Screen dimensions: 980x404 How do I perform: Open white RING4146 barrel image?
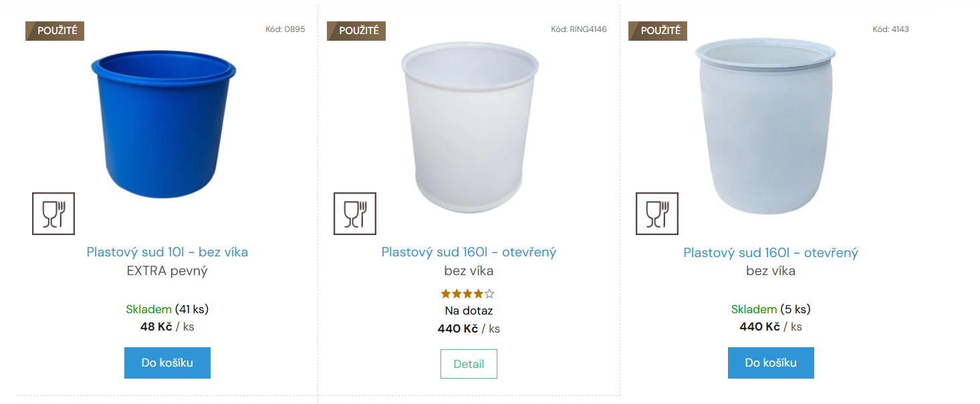[x=469, y=127]
